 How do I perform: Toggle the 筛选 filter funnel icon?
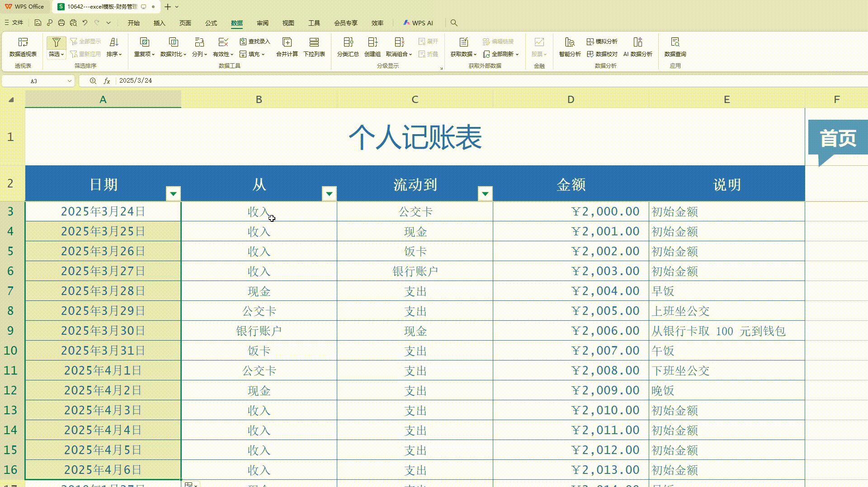56,42
